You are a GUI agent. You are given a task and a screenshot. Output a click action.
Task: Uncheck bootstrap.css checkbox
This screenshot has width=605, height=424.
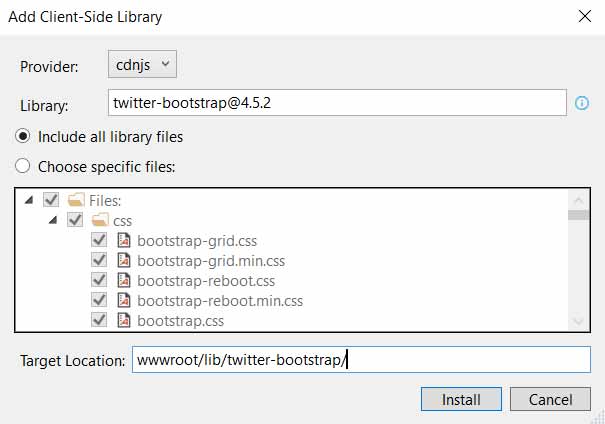coord(99,320)
